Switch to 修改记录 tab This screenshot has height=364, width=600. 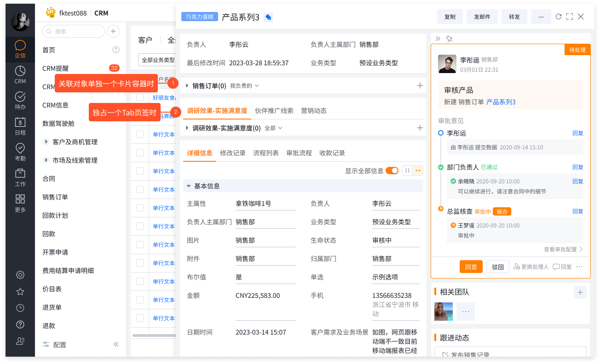pos(233,153)
